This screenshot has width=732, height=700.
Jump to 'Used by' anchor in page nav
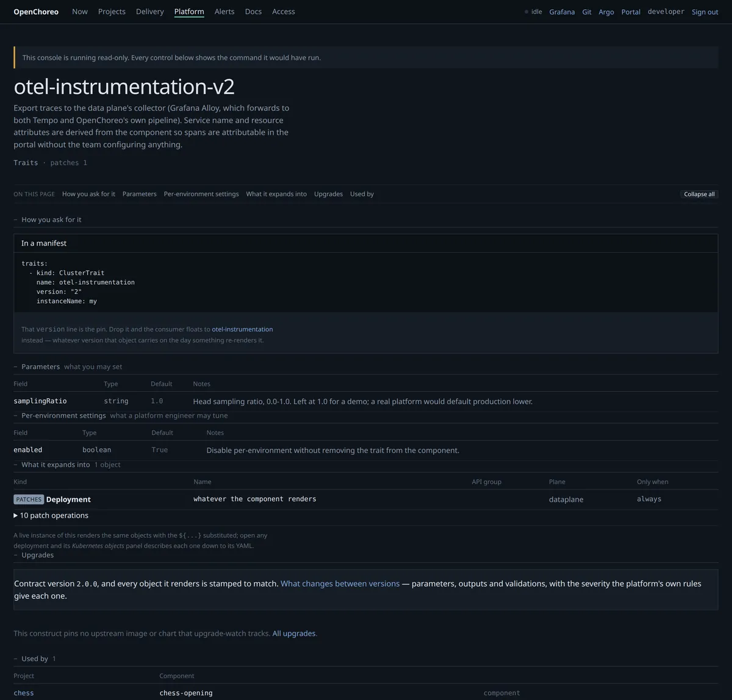point(362,194)
